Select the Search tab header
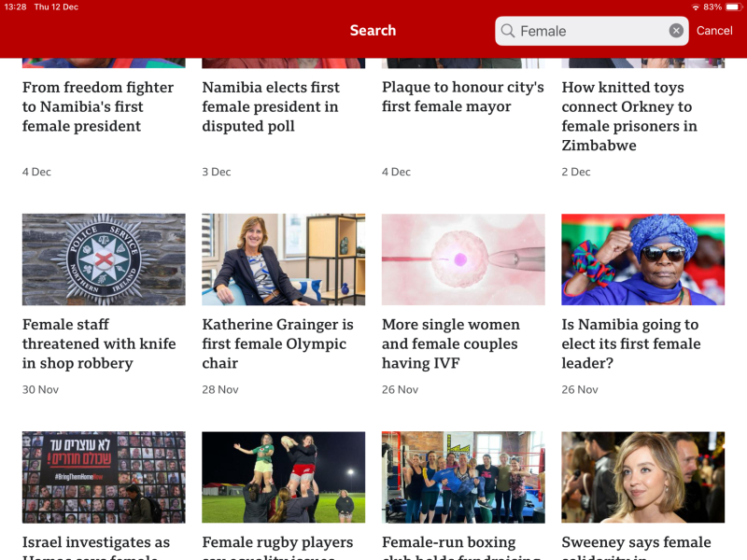Viewport: 747px width, 560px height. pyautogui.click(x=373, y=30)
